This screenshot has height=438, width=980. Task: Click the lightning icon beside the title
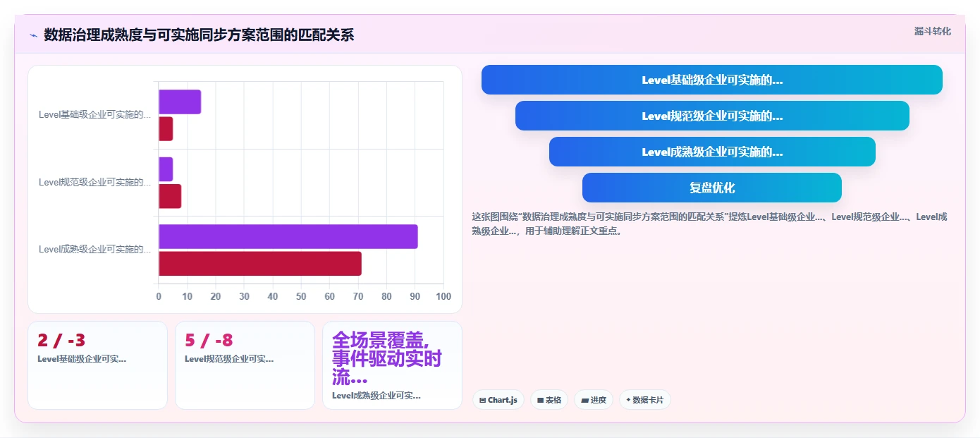[x=33, y=35]
